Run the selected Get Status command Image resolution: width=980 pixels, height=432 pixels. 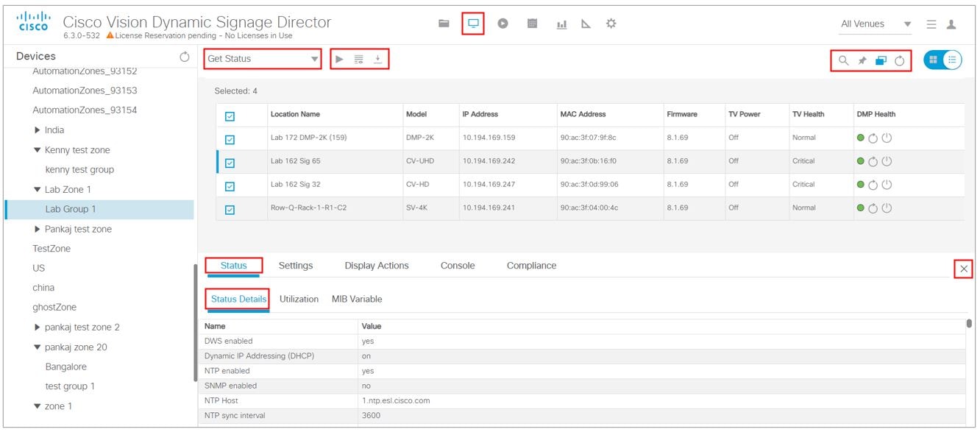click(339, 59)
